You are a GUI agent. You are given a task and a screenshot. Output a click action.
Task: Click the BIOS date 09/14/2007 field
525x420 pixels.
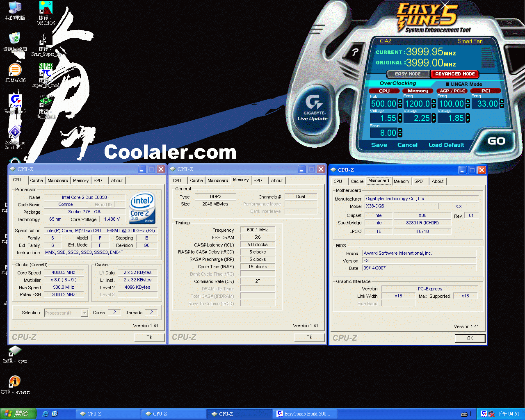pos(419,268)
